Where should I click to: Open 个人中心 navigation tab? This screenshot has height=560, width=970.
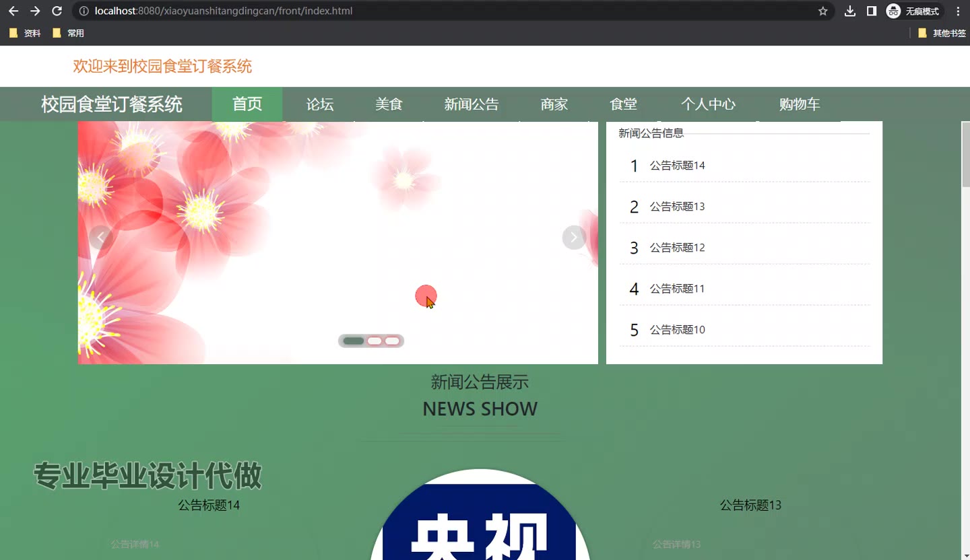(x=708, y=104)
